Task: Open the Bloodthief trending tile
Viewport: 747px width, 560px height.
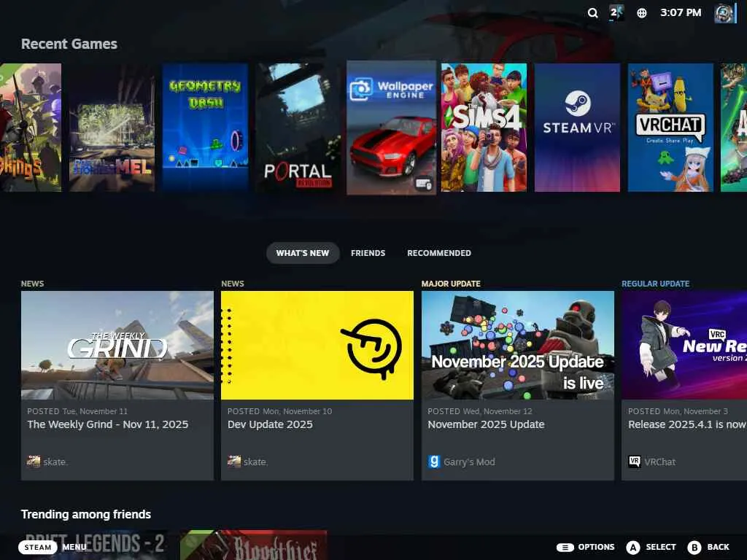Action: [x=254, y=545]
